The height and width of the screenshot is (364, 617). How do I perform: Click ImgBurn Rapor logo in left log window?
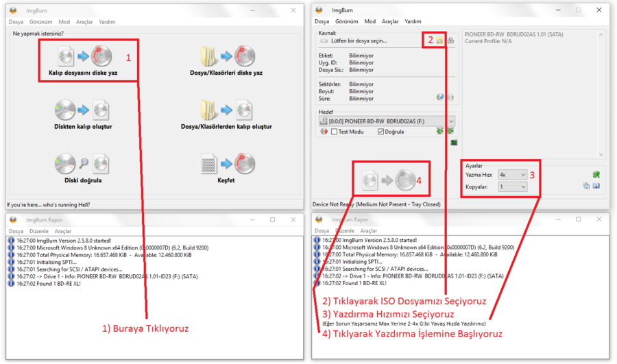[x=13, y=220]
